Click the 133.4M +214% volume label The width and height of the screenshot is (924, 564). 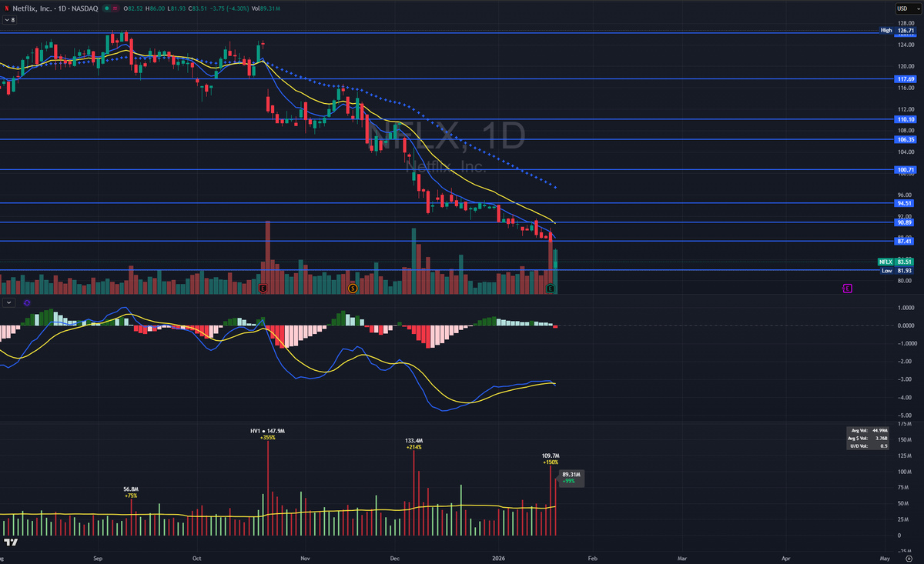pos(413,443)
